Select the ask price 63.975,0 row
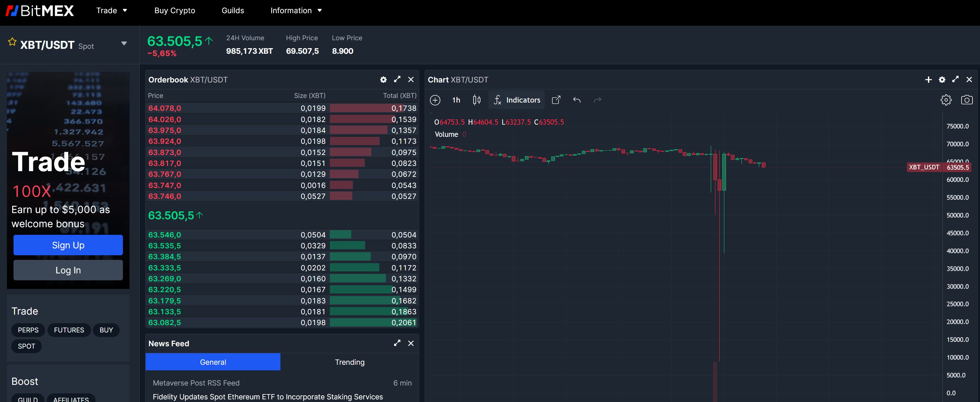The image size is (980, 402). (282, 130)
